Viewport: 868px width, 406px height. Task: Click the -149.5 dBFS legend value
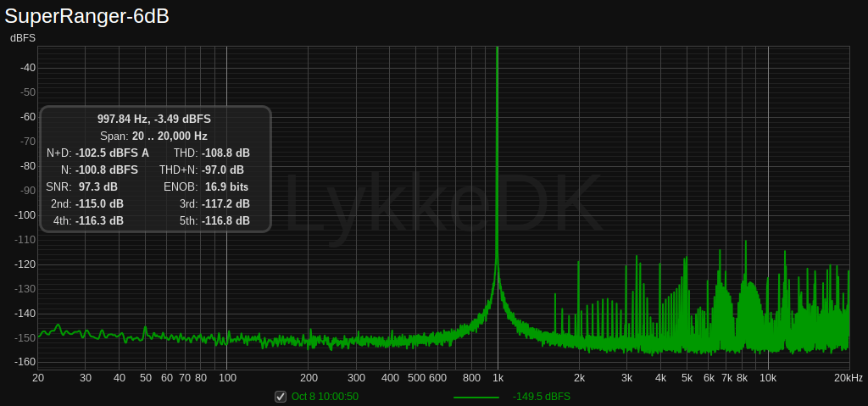(542, 397)
